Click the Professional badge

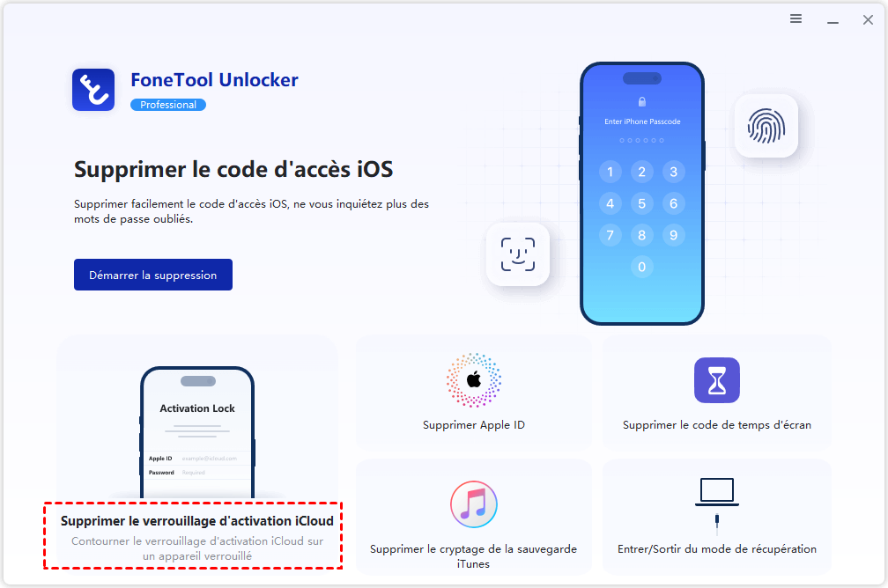coord(168,105)
